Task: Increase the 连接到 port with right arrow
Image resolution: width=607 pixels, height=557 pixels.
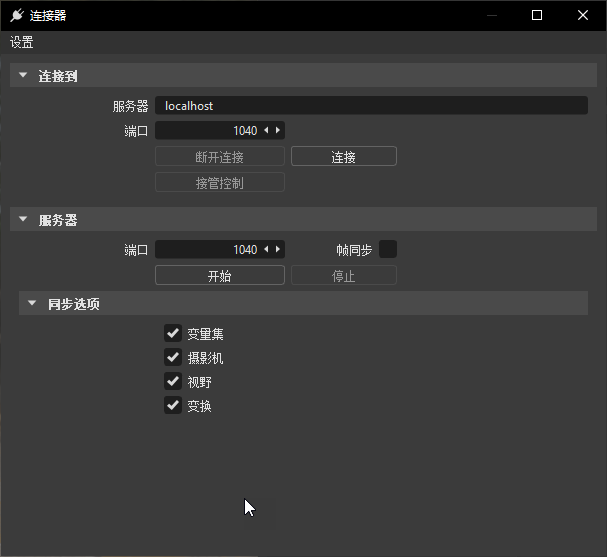Action: click(278, 130)
